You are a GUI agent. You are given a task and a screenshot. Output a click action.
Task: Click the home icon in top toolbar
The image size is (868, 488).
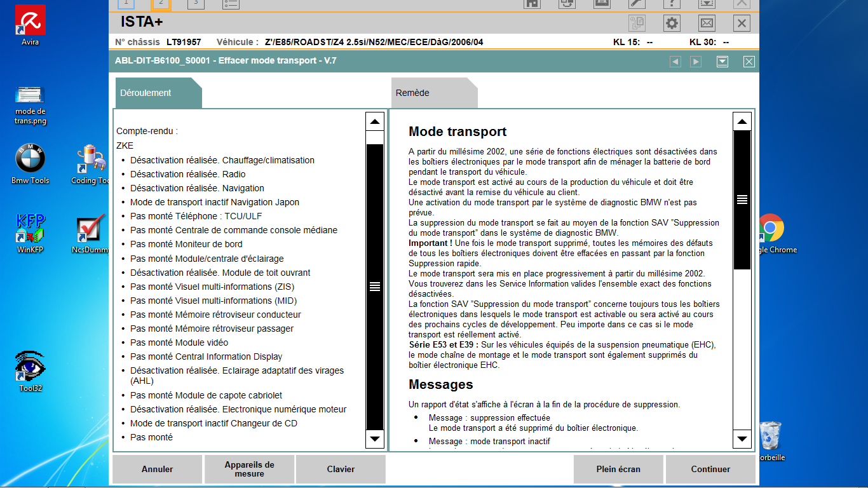pos(532,4)
